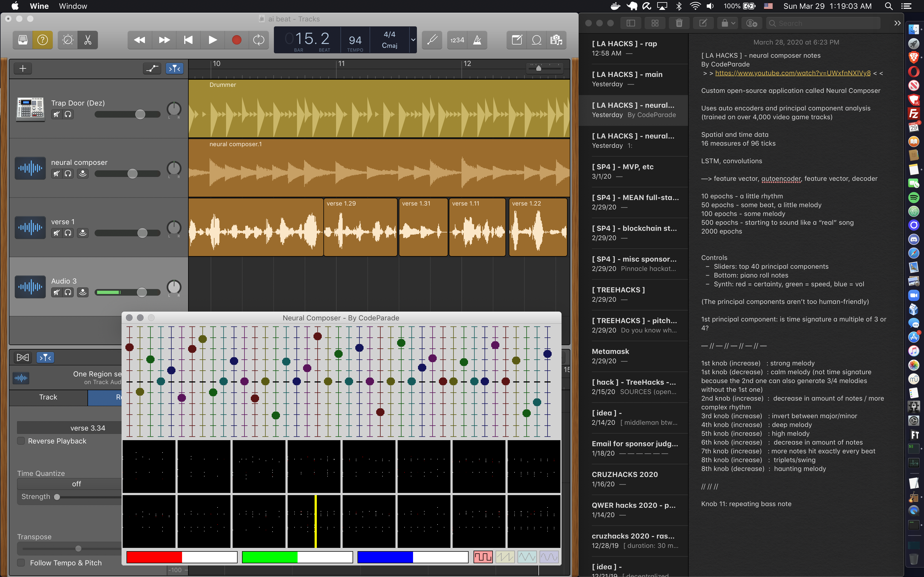Open the Loop Browser icon

pos(537,40)
